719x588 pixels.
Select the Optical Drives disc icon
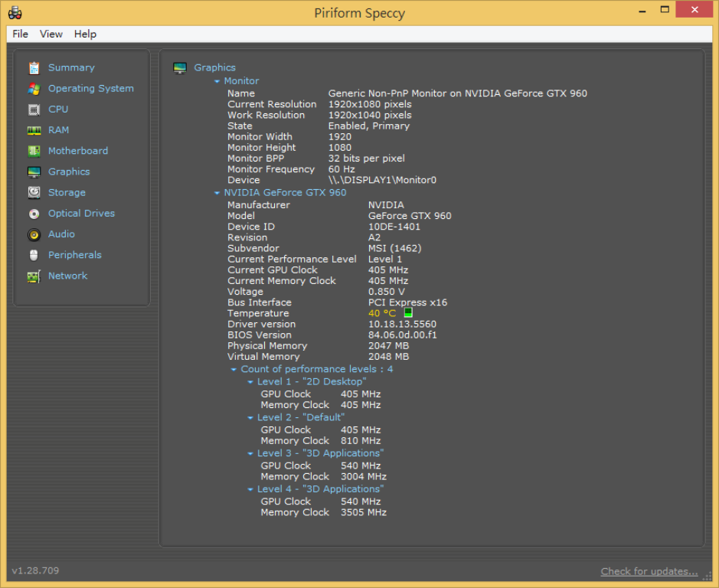point(34,214)
